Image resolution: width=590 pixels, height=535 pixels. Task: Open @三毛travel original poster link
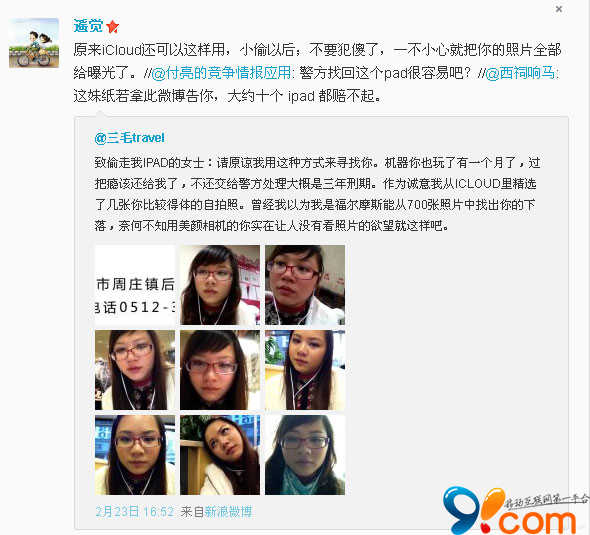tap(129, 138)
